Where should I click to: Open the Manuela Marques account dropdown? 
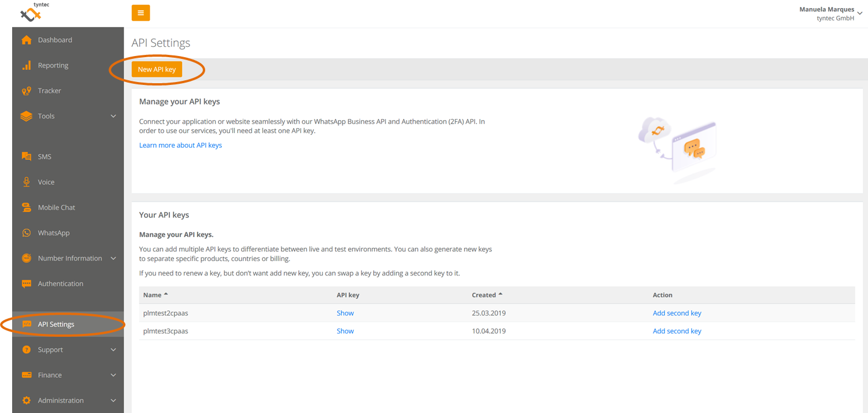[x=830, y=13]
